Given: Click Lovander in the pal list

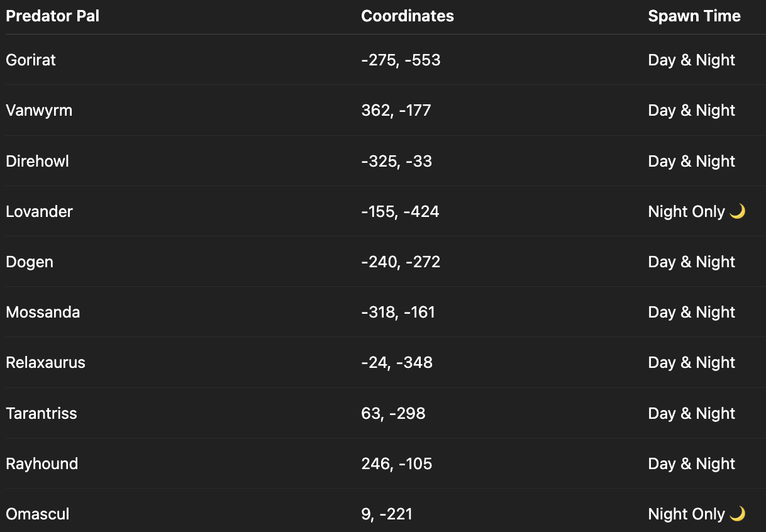Looking at the screenshot, I should click(x=39, y=211).
